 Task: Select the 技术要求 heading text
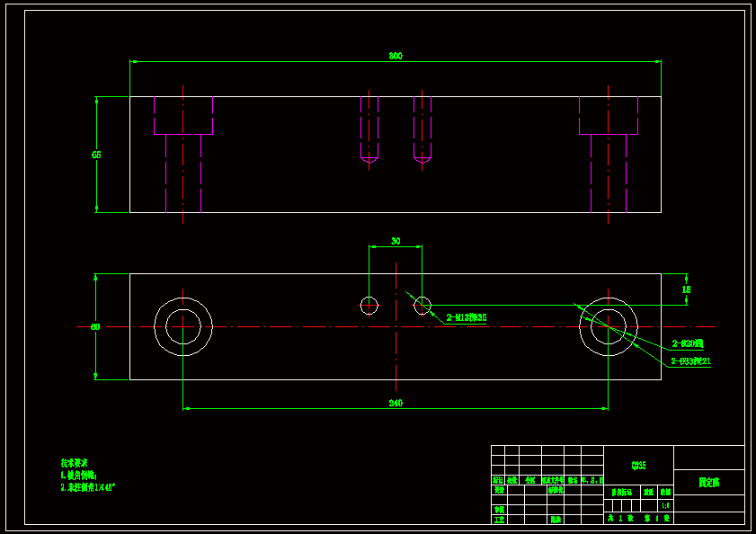75,463
